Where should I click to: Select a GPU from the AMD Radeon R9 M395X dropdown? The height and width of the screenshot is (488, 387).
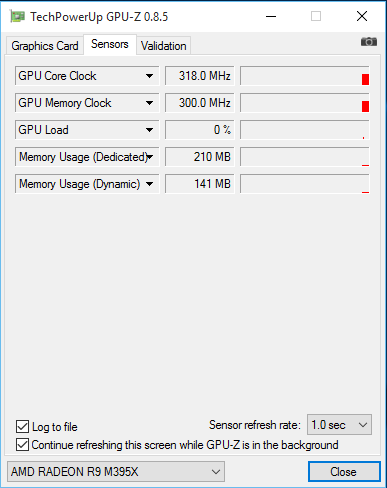(116, 472)
